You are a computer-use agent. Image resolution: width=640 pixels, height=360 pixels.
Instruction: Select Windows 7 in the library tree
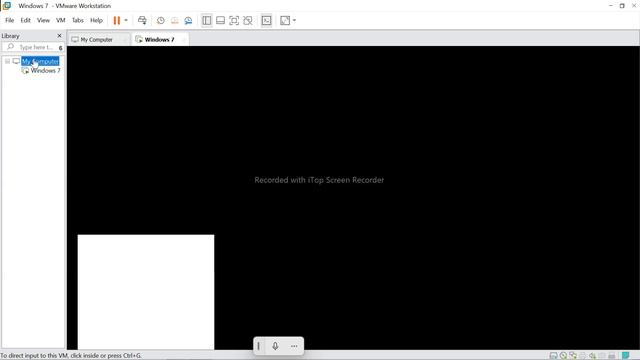tap(45, 71)
